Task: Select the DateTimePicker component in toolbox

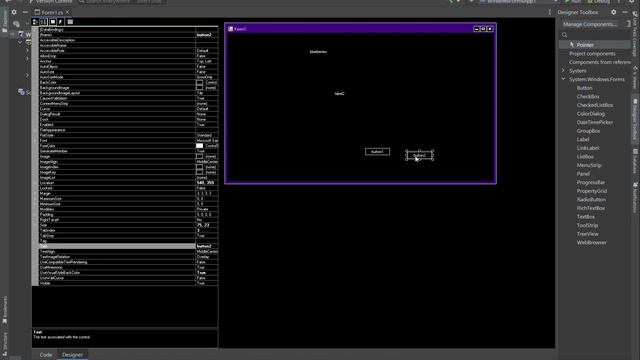Action: click(594, 122)
